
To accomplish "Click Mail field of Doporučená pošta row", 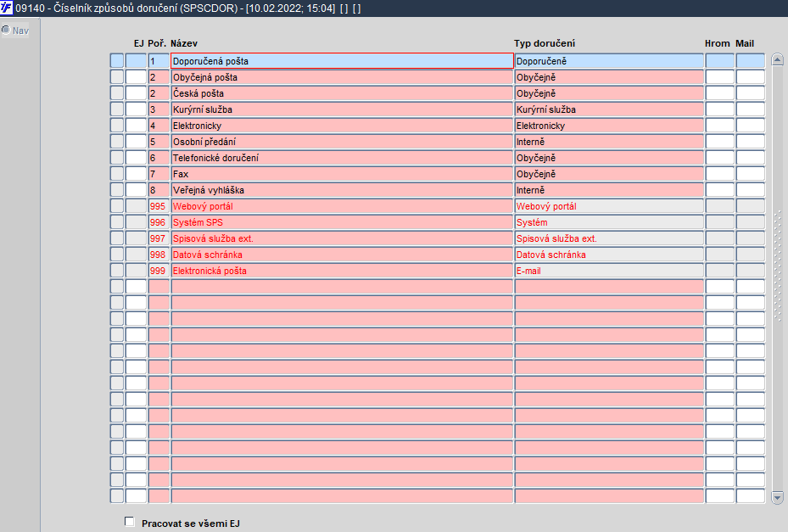I will tap(751, 61).
